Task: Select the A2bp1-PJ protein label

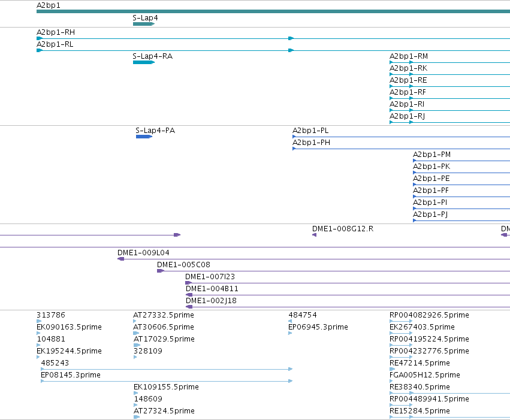Action: pyautogui.click(x=430, y=215)
